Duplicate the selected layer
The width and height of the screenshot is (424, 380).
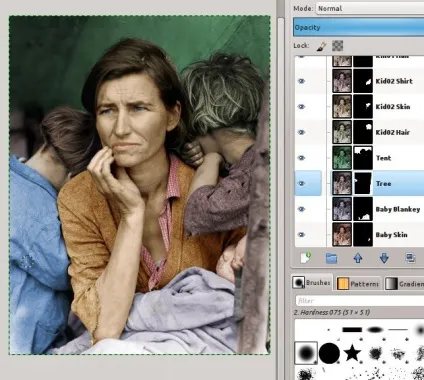410,258
